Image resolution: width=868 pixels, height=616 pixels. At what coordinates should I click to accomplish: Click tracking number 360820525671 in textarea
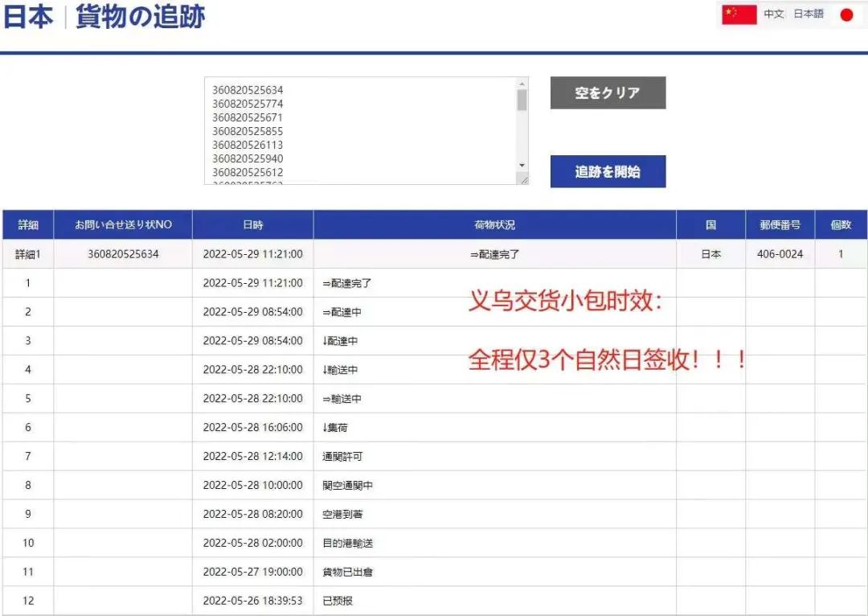248,117
